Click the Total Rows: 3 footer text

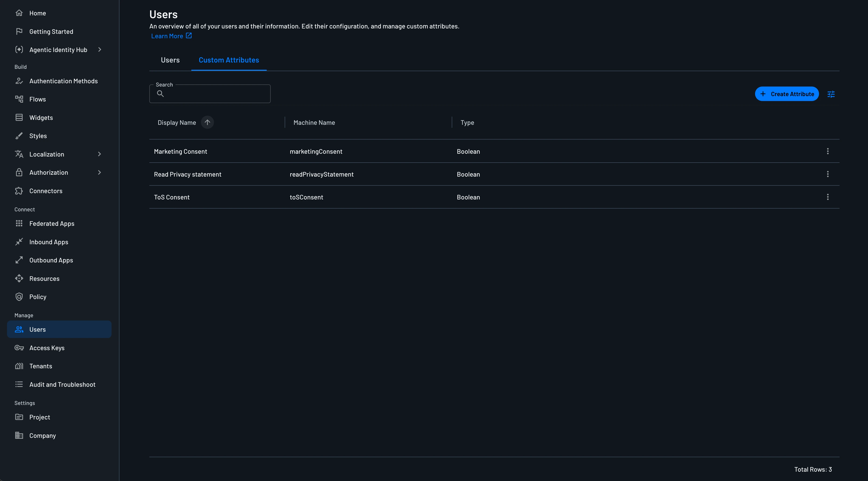pos(813,469)
